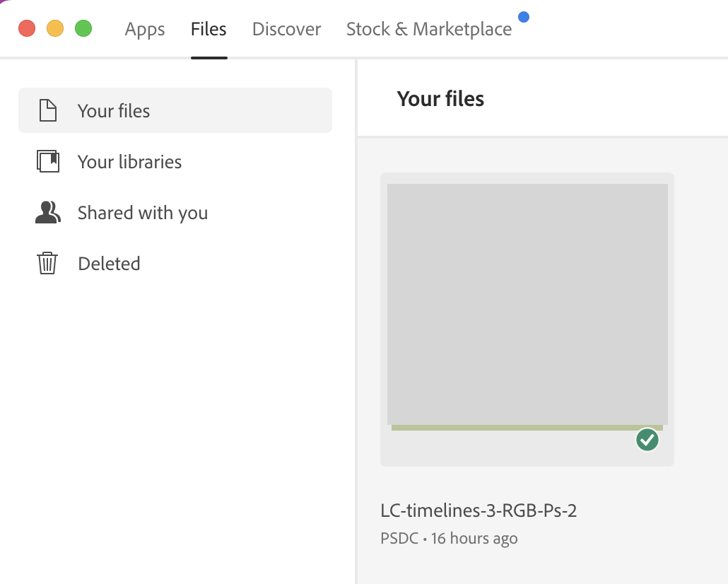Image resolution: width=728 pixels, height=584 pixels.
Task: Click the Deleted trash can icon
Action: point(47,263)
